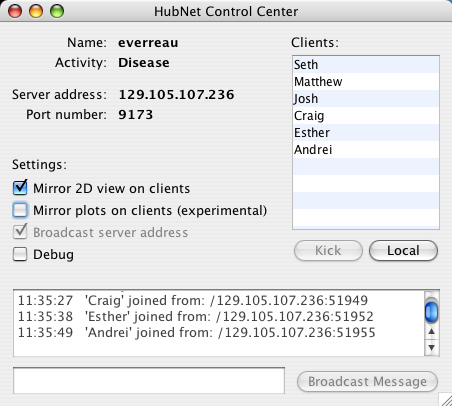Click the Broadcast Message button
The width and height of the screenshot is (452, 406).
(367, 382)
